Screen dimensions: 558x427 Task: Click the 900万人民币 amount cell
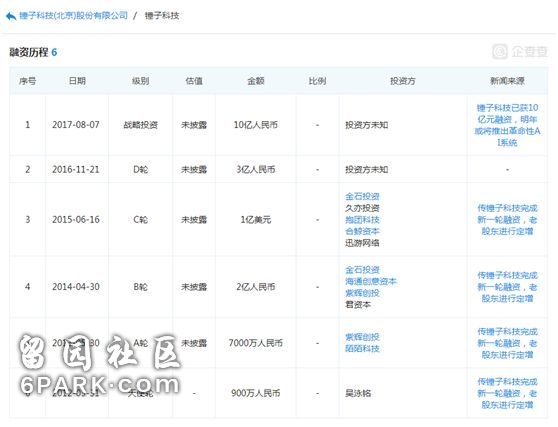point(256,393)
